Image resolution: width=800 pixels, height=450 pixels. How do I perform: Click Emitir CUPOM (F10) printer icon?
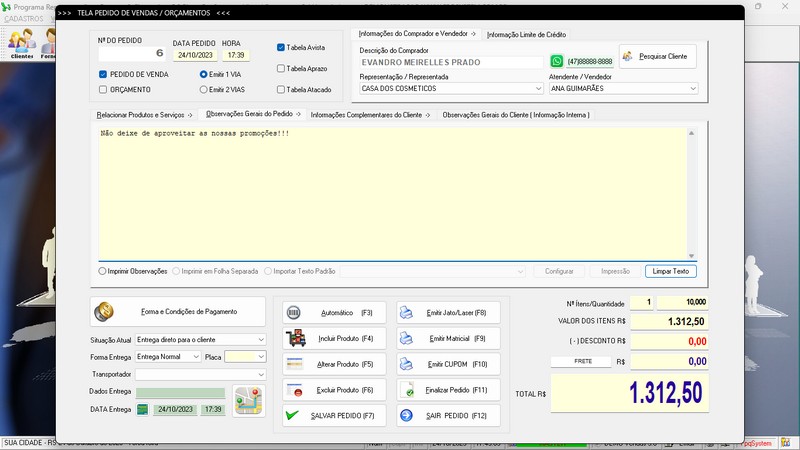tap(408, 364)
